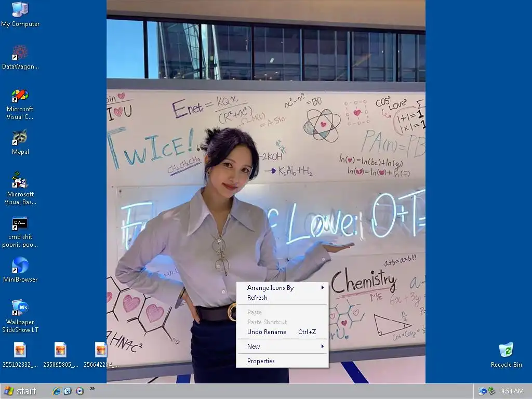The height and width of the screenshot is (399, 532).
Task: Click the Wallpaper SlideShow tray icon
Action: [482, 391]
